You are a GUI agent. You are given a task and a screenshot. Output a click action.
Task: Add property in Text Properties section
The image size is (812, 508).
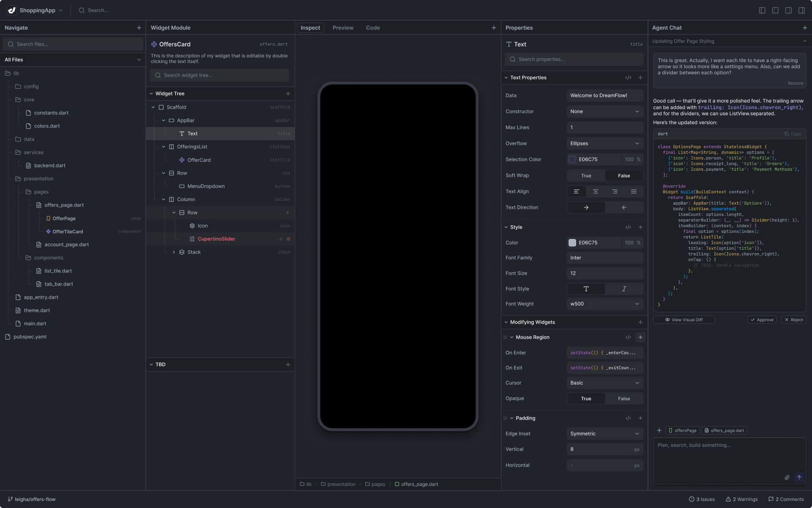coord(640,78)
